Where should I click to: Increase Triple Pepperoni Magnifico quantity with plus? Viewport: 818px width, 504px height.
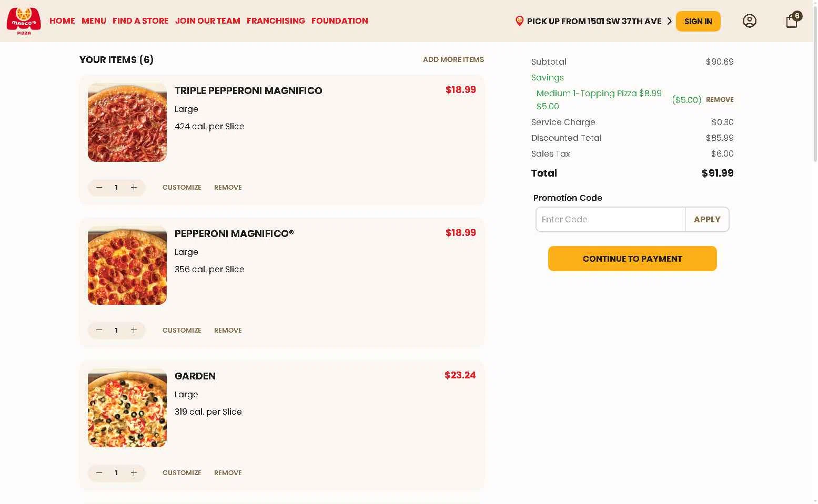[x=134, y=188]
